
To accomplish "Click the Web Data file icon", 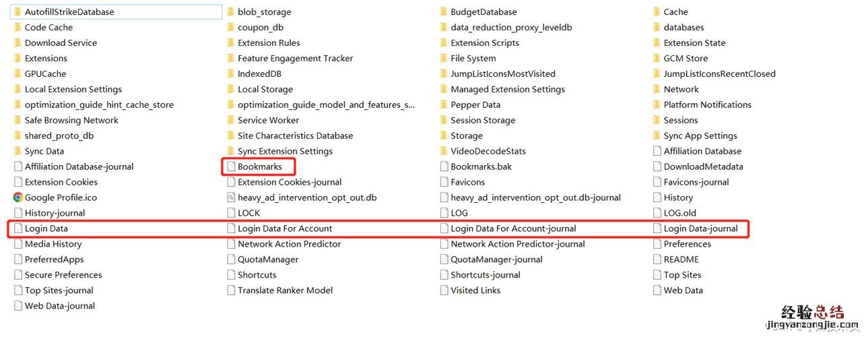I will coord(657,290).
